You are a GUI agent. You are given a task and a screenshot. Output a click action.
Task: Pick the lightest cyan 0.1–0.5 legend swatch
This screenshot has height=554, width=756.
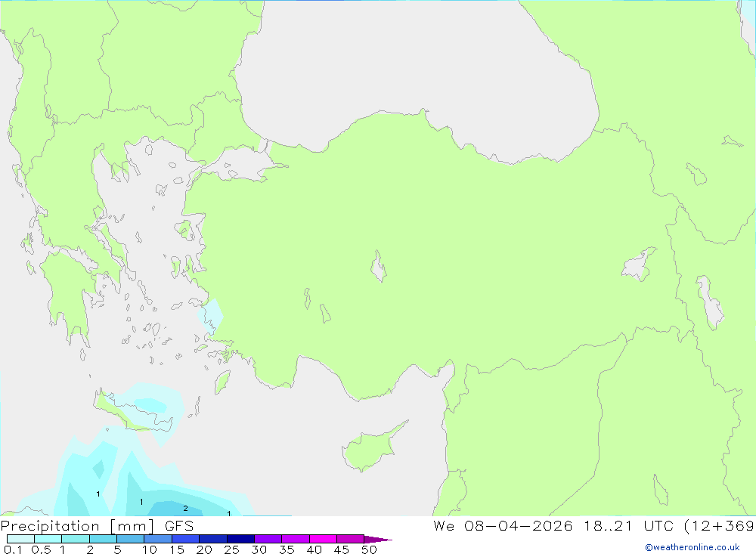(20, 539)
